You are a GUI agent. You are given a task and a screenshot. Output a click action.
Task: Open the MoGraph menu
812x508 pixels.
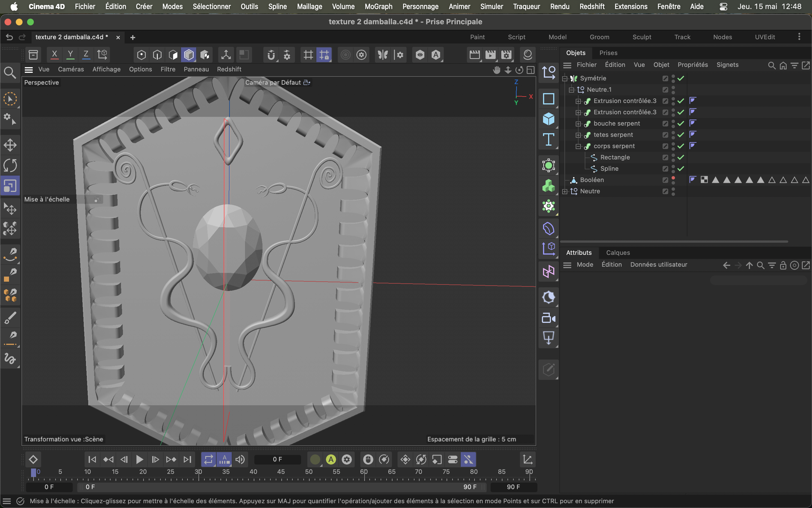pyautogui.click(x=378, y=6)
